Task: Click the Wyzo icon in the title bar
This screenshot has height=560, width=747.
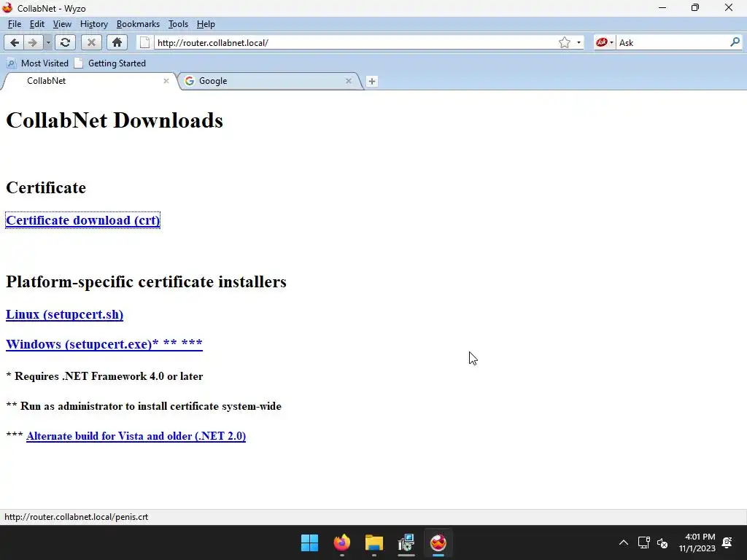Action: click(x=7, y=8)
